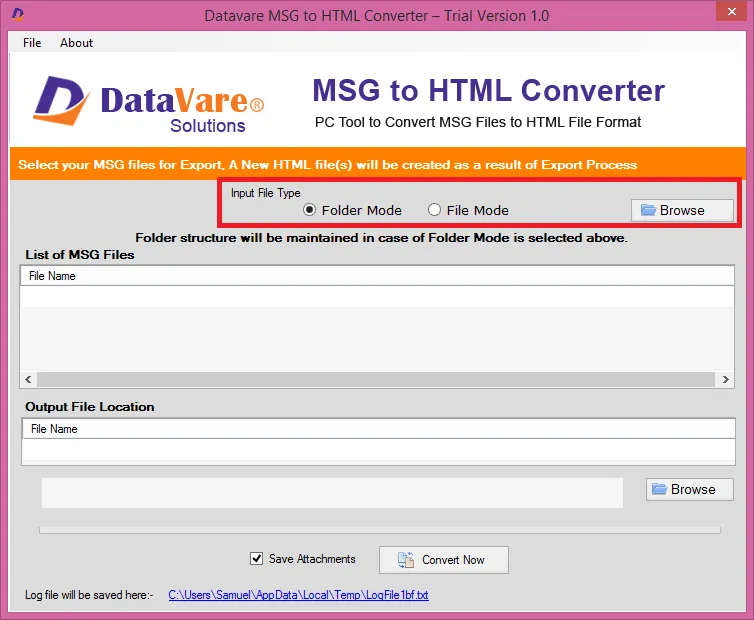Close the Datavare converter window
The image size is (754, 620).
731,12
